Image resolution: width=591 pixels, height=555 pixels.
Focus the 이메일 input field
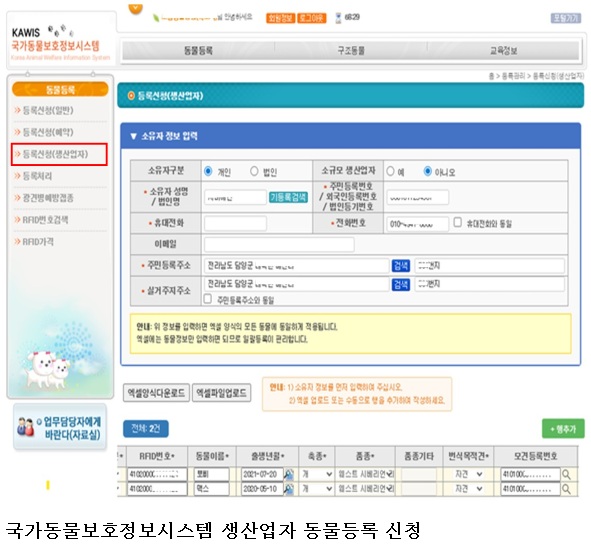point(279,245)
